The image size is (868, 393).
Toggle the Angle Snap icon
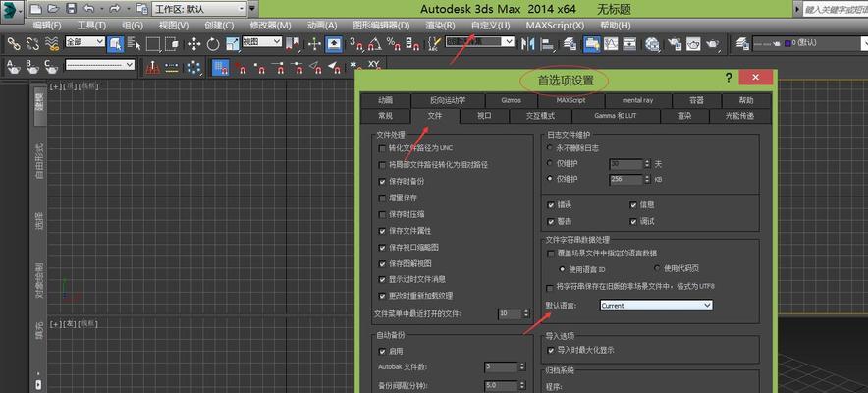click(x=374, y=44)
